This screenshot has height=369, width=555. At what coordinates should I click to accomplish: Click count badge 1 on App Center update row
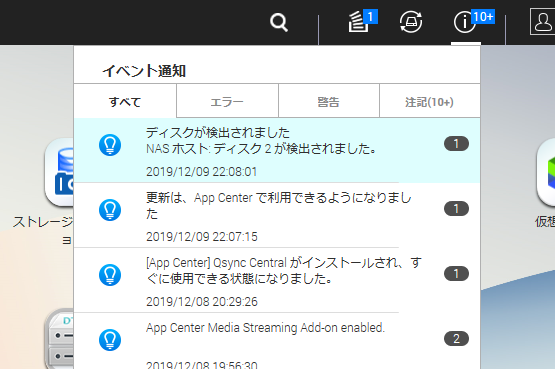point(456,209)
